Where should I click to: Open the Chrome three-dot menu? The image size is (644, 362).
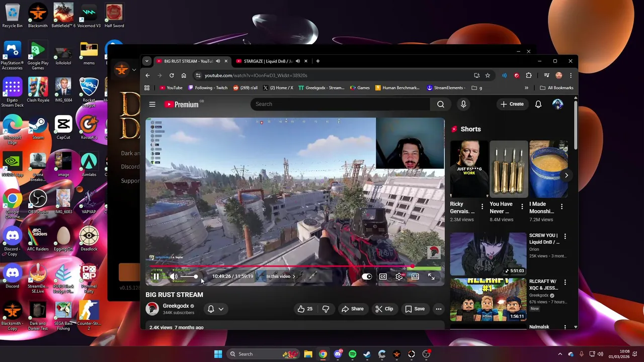point(571,75)
